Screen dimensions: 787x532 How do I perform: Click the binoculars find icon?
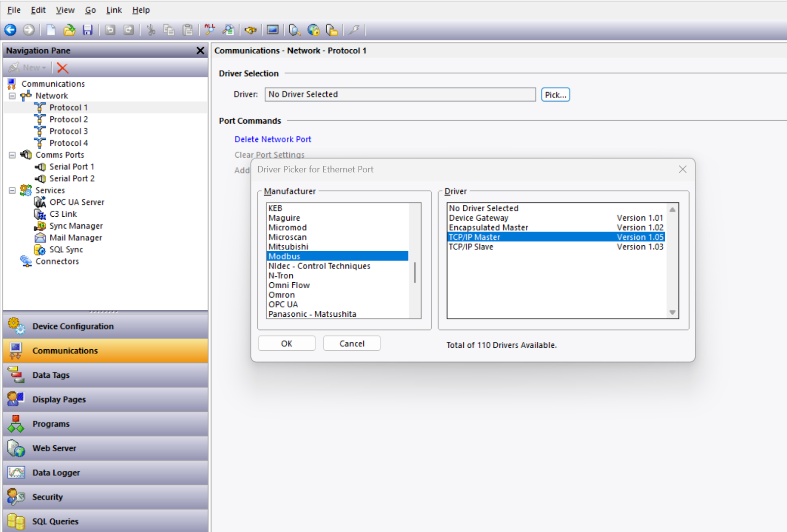250,30
